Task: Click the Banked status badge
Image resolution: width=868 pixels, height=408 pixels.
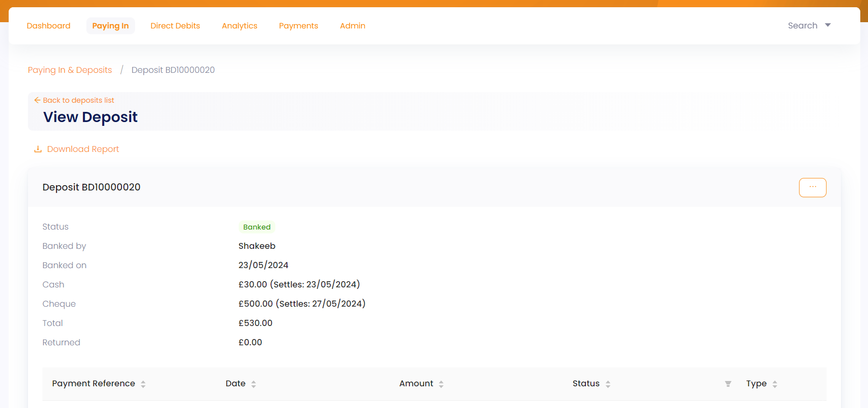Action: tap(257, 227)
